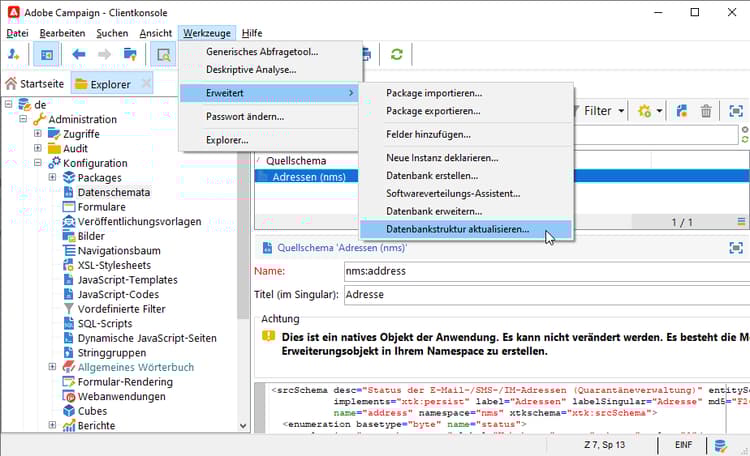Expand the Zugriffe tree node
This screenshot has width=750, height=456.
(x=38, y=133)
